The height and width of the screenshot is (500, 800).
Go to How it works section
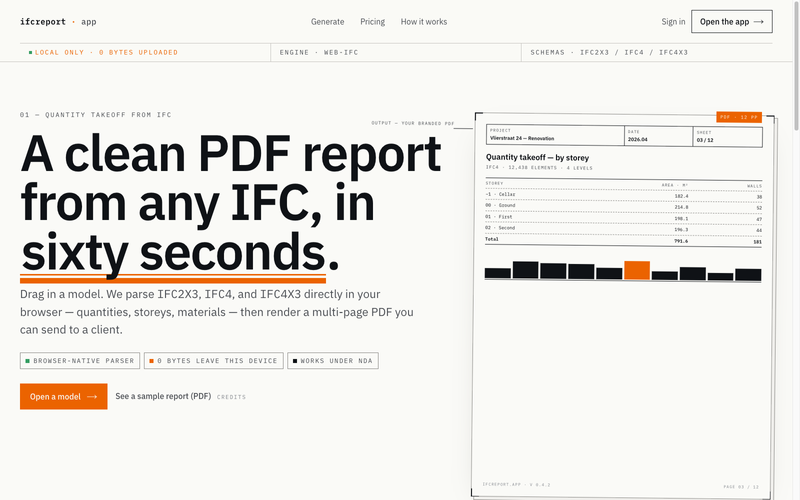(423, 21)
